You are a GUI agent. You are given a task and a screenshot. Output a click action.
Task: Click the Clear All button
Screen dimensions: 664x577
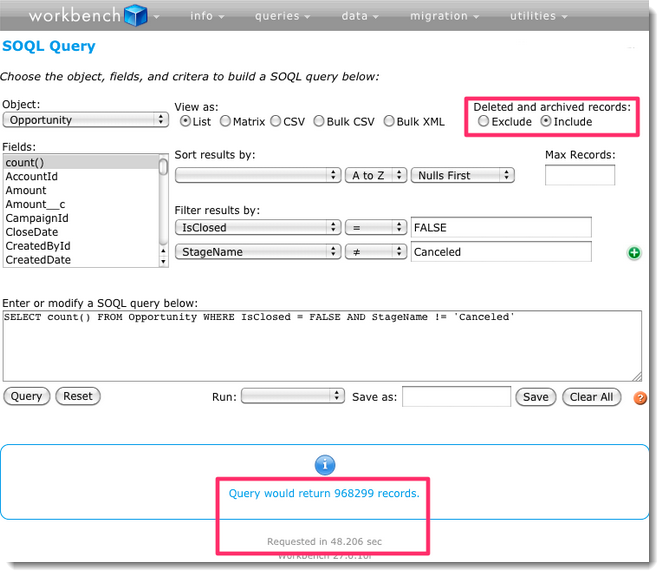pos(592,397)
